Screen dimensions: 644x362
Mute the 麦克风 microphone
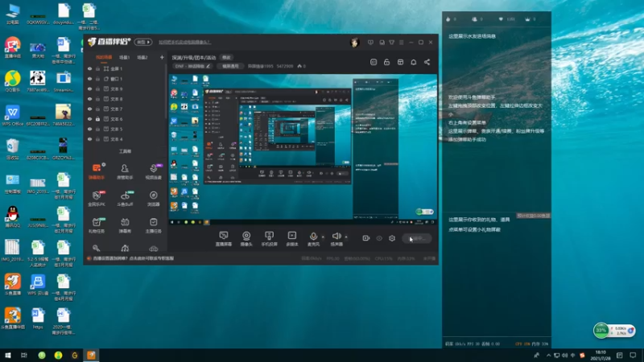click(x=313, y=238)
